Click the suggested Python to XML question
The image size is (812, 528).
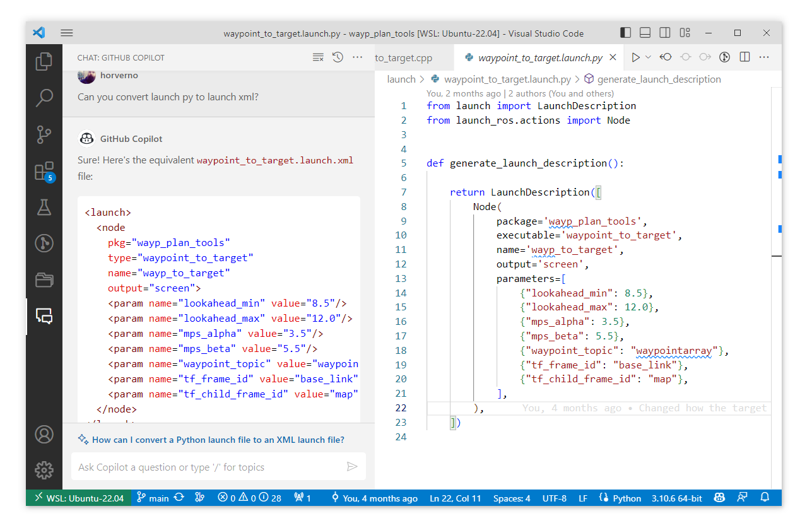point(218,440)
